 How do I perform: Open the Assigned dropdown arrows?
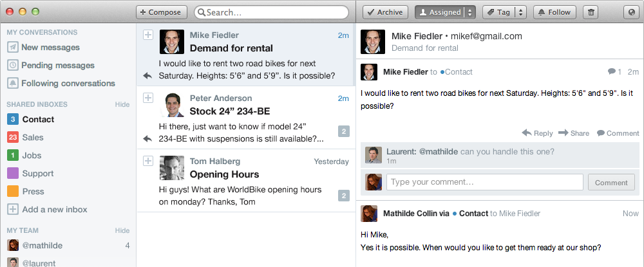(471, 12)
